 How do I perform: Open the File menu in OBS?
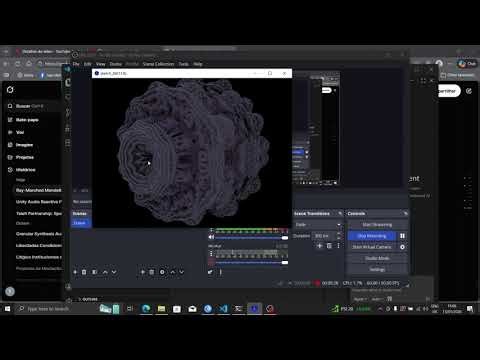(x=76, y=64)
